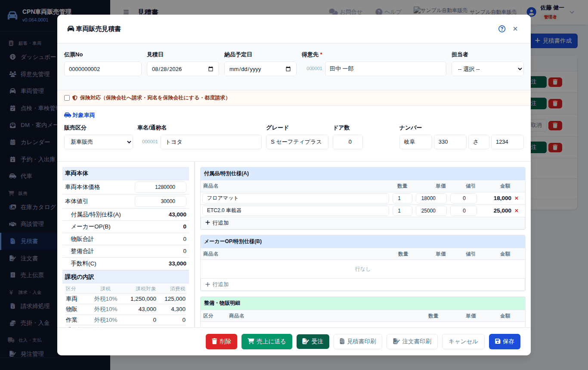Open the 納品予定日 calendar picker icon
The height and width of the screenshot is (370, 588).
(x=288, y=69)
